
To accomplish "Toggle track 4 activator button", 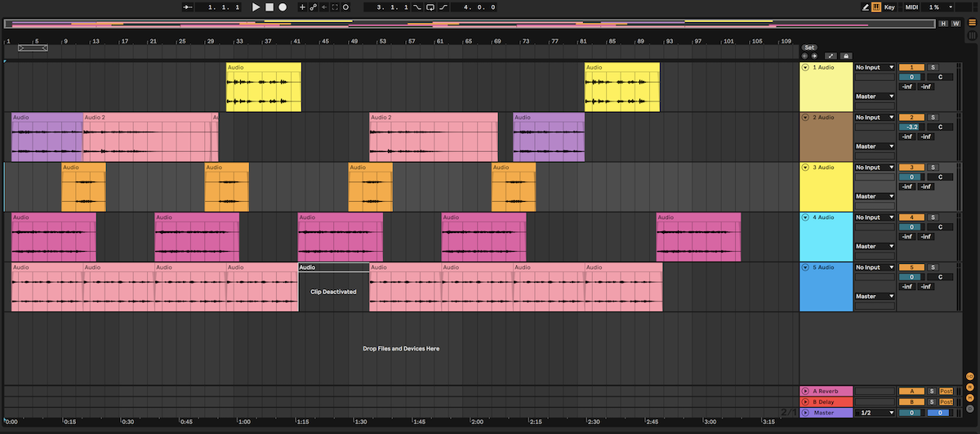I will pyautogui.click(x=911, y=217).
